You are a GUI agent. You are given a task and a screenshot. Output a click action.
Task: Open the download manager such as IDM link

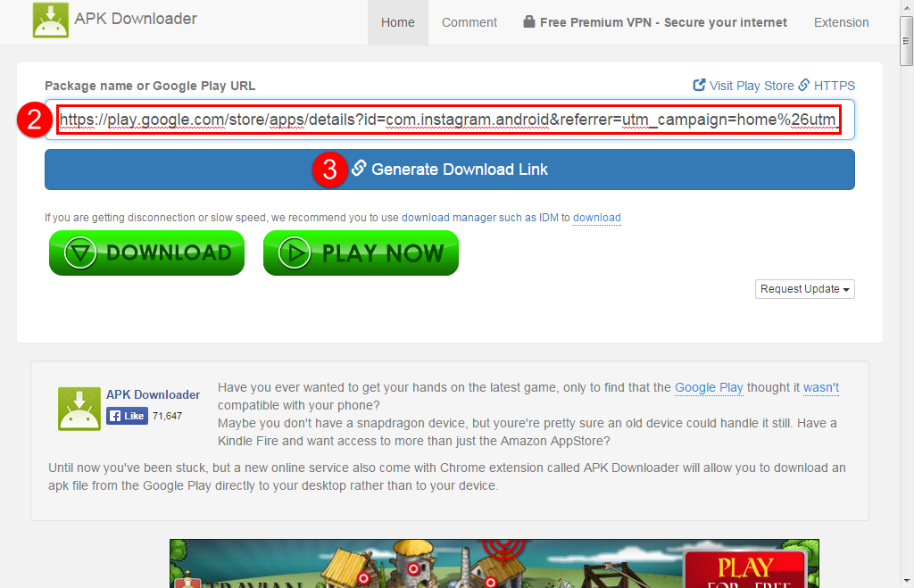point(479,218)
